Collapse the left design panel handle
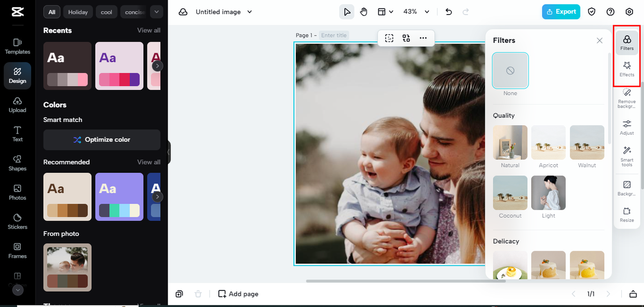The width and height of the screenshot is (644, 307). (x=169, y=152)
